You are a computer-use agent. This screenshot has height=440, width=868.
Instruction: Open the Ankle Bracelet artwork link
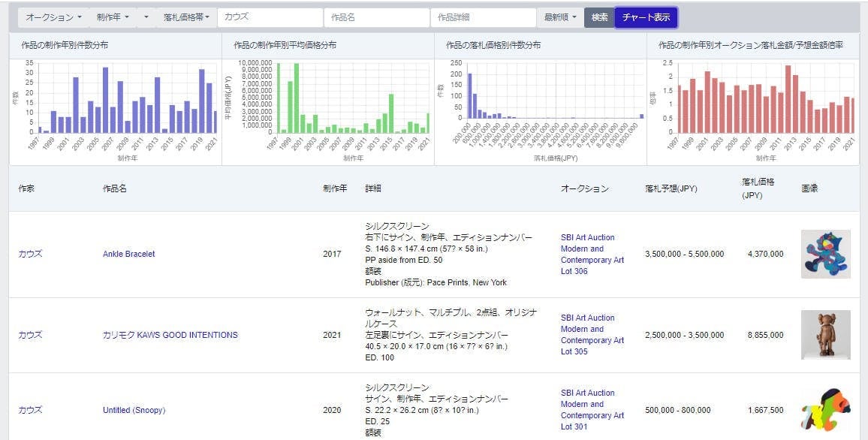pyautogui.click(x=128, y=254)
